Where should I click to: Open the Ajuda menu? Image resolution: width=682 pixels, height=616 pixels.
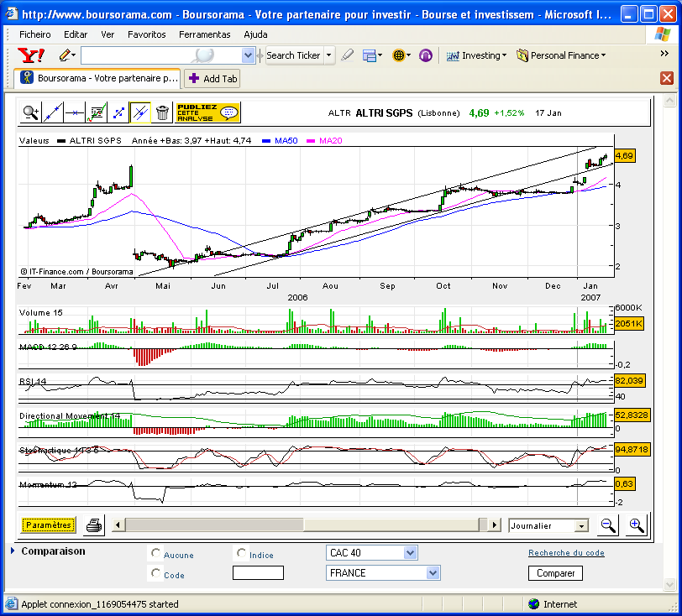pyautogui.click(x=255, y=34)
